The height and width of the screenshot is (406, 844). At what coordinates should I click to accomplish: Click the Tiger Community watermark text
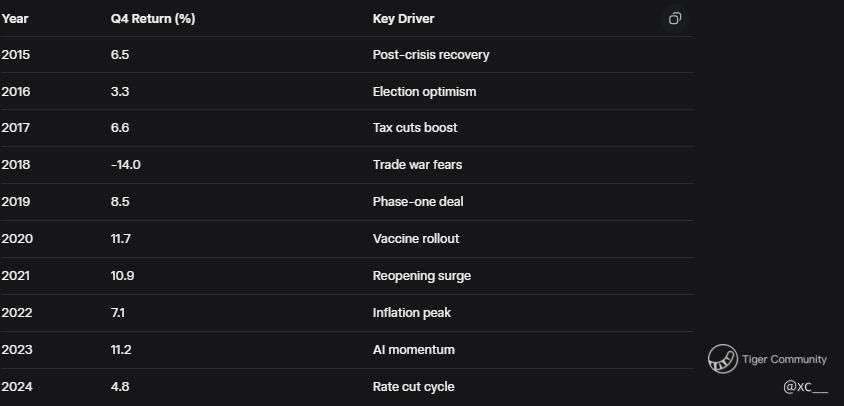(784, 359)
